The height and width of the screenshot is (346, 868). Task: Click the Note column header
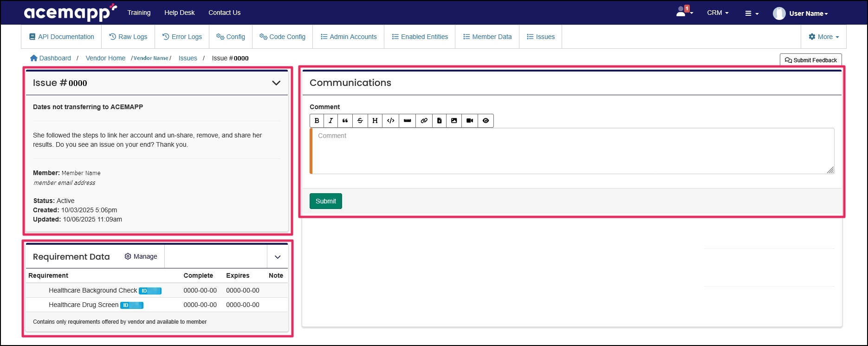pos(276,275)
